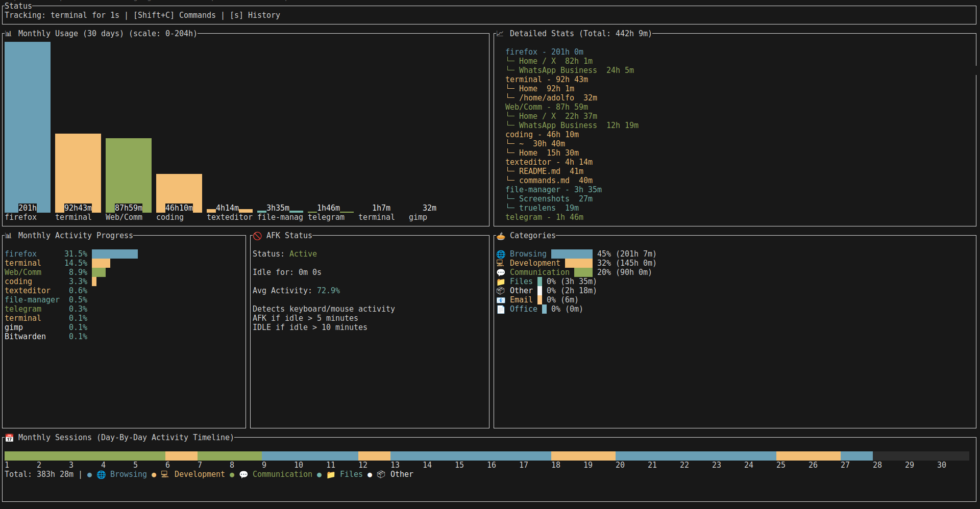Click day 25 marker on the timeline
The width and height of the screenshot is (980, 509).
[781, 465]
